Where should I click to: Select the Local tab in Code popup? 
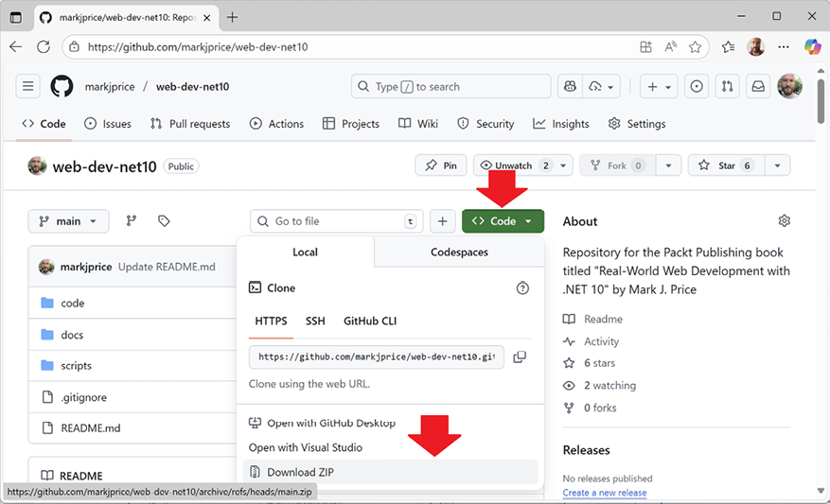click(x=306, y=252)
